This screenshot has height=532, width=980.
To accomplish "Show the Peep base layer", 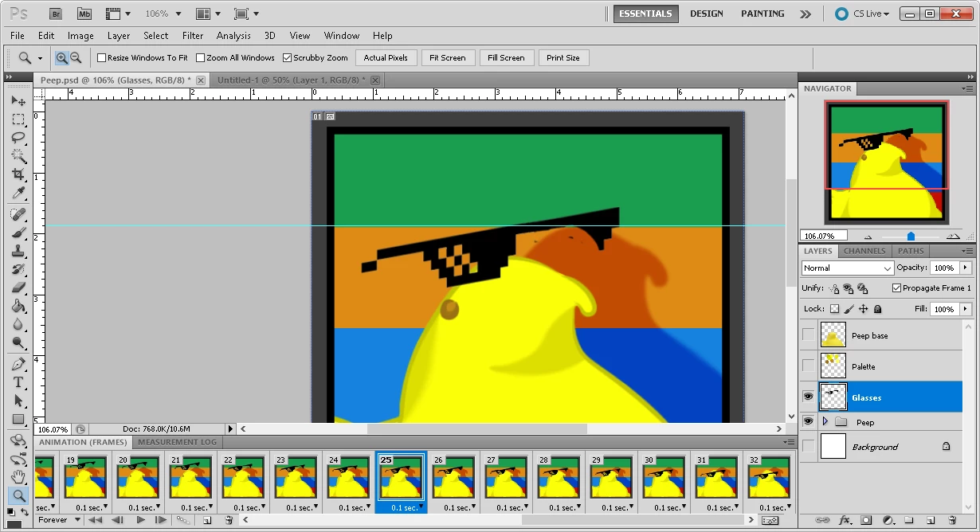I will click(x=808, y=335).
